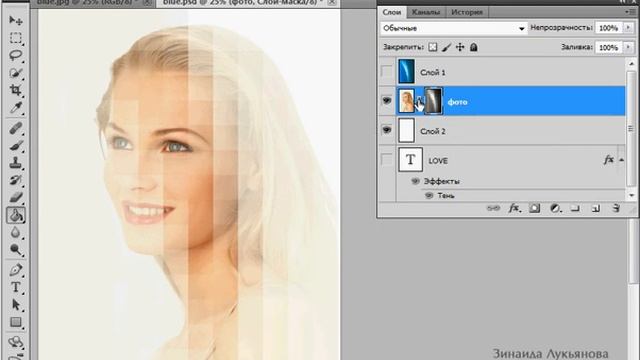
Task: Switch to the Слои tab
Action: (391, 12)
